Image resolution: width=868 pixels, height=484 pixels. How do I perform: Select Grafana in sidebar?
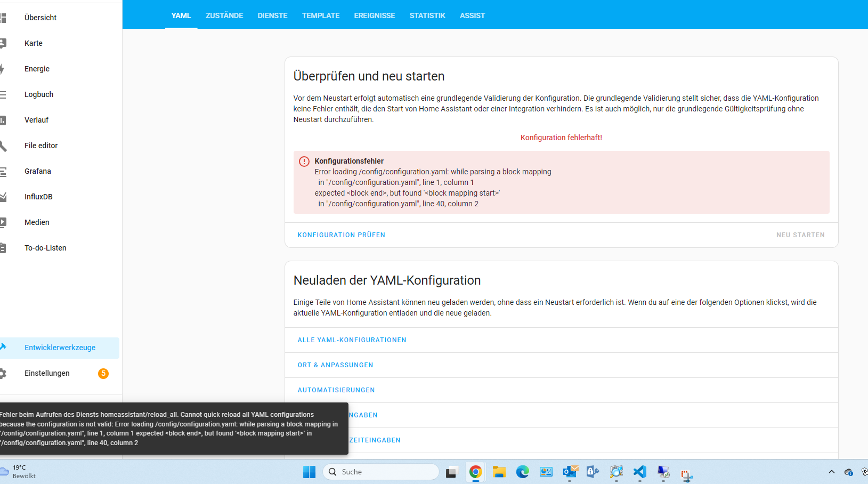point(38,171)
